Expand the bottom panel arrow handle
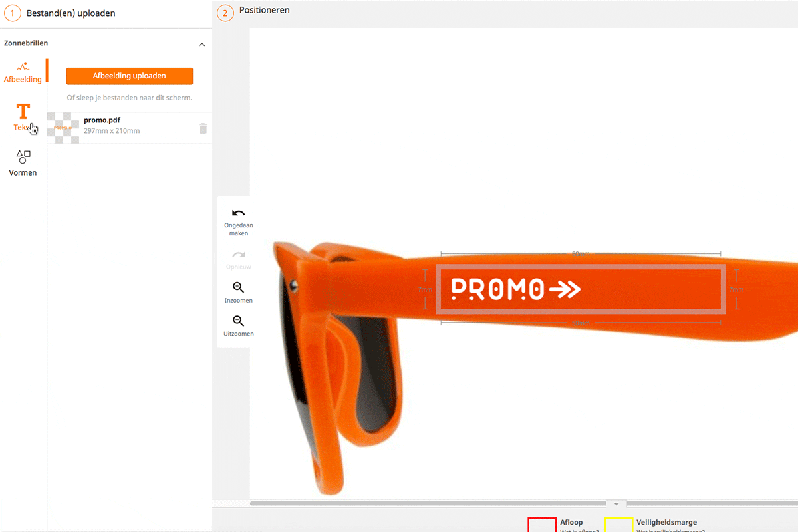The image size is (798, 532). pyautogui.click(x=616, y=504)
